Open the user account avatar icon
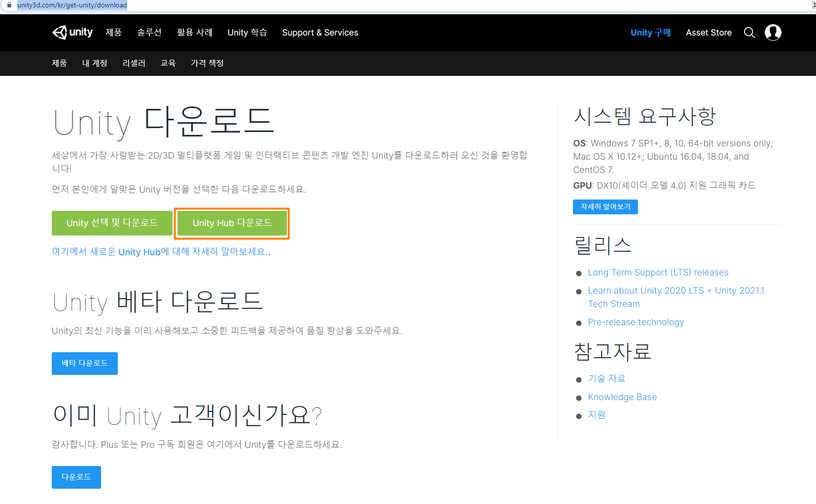Screen dimensions: 816x504 click(773, 33)
